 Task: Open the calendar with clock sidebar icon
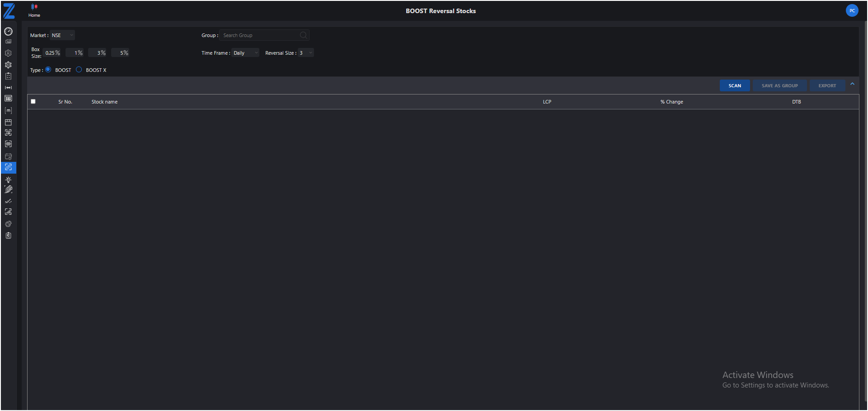coord(8,156)
